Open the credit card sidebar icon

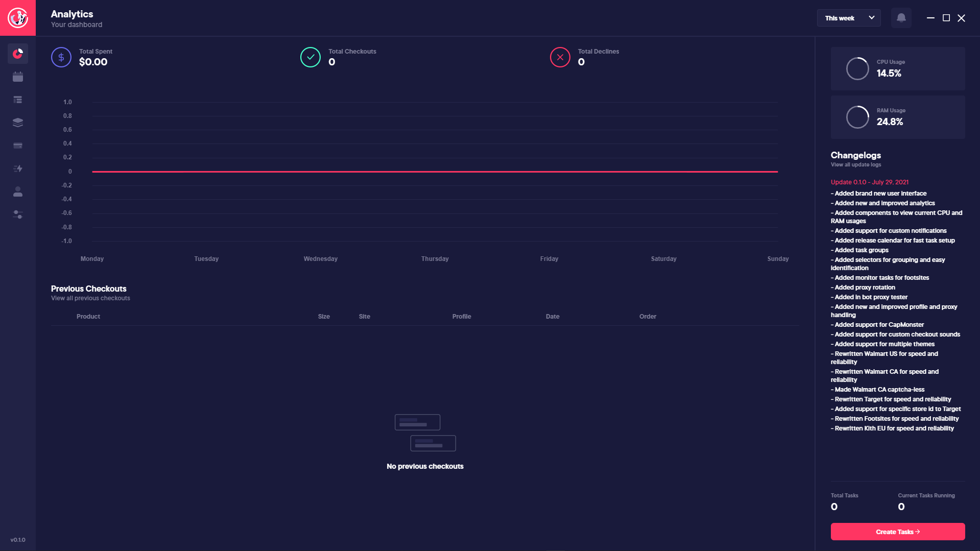(x=18, y=146)
